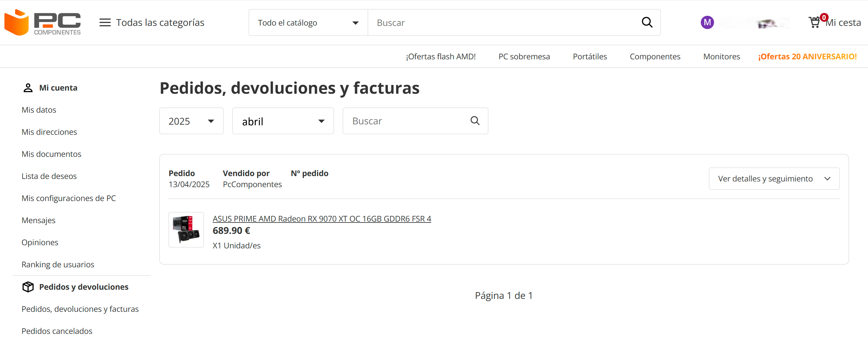
Task: Click the Página 1 de 1 text
Action: [504, 295]
